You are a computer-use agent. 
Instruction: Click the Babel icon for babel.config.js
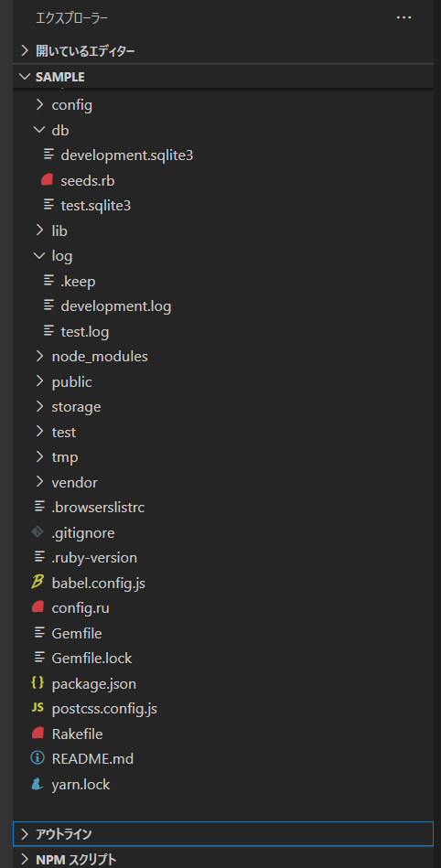pyautogui.click(x=38, y=583)
